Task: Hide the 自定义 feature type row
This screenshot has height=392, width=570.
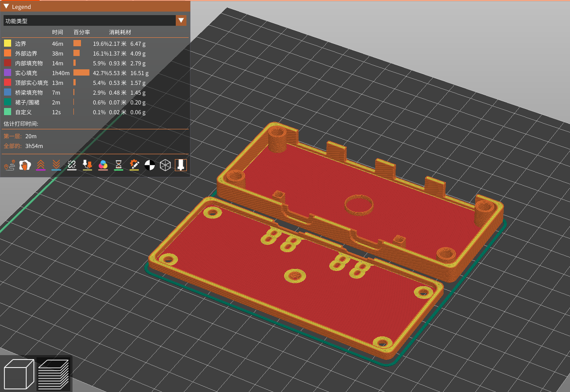Action: pyautogui.click(x=95, y=112)
